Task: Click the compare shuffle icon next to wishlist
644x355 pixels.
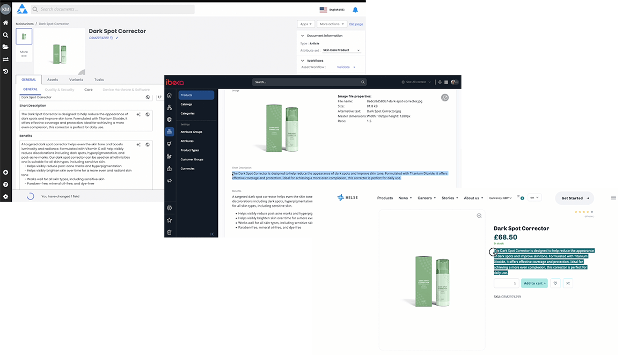Action: tap(568, 283)
